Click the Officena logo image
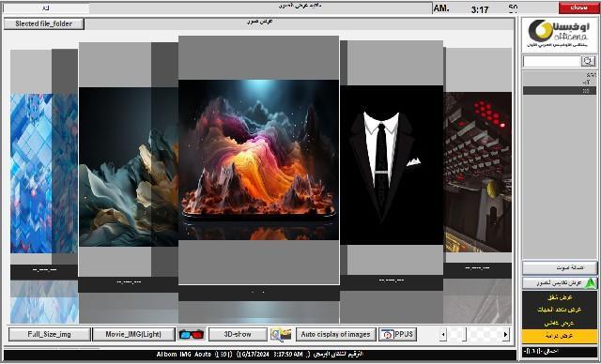 click(560, 34)
